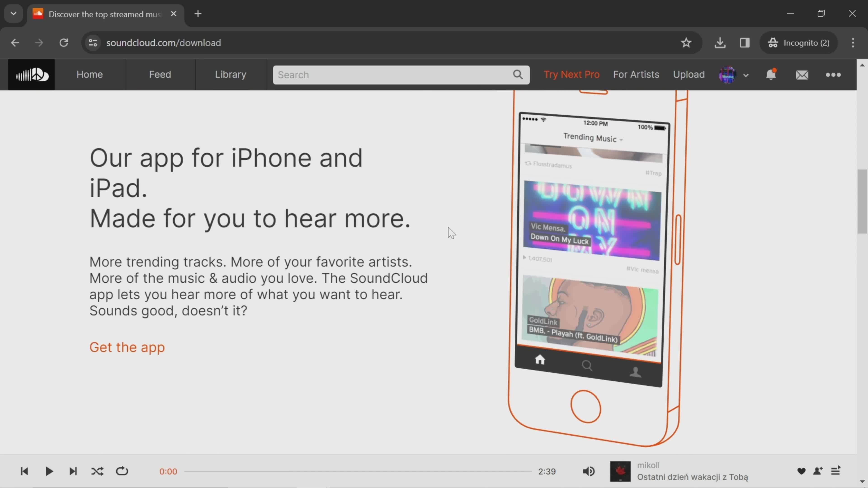This screenshot has width=868, height=488.
Task: Click the Try Next Pro link
Action: click(572, 74)
